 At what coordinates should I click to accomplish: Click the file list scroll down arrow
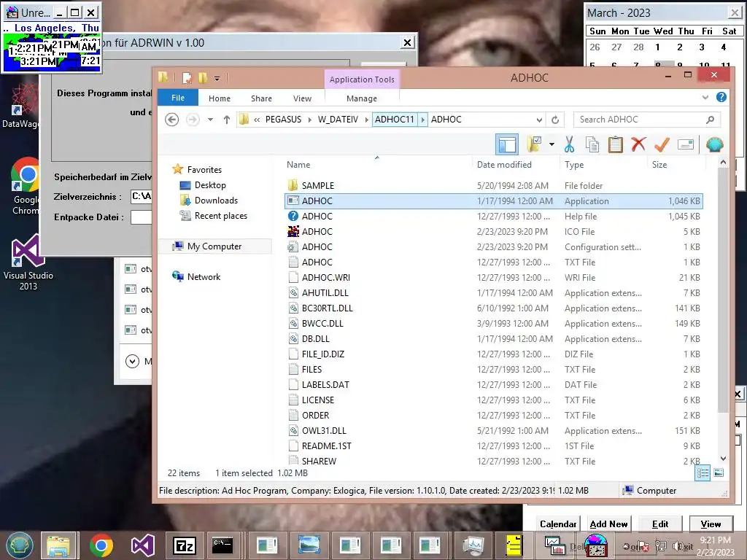(723, 459)
